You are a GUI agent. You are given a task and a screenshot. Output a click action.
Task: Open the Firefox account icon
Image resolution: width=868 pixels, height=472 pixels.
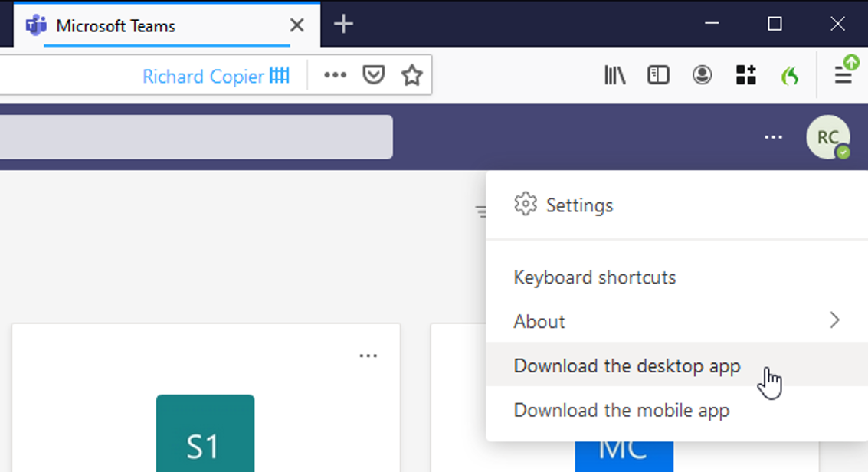point(702,75)
